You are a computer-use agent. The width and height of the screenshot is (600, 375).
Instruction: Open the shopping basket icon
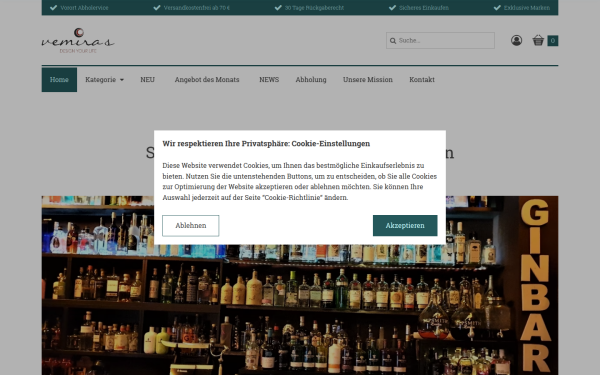pyautogui.click(x=538, y=40)
